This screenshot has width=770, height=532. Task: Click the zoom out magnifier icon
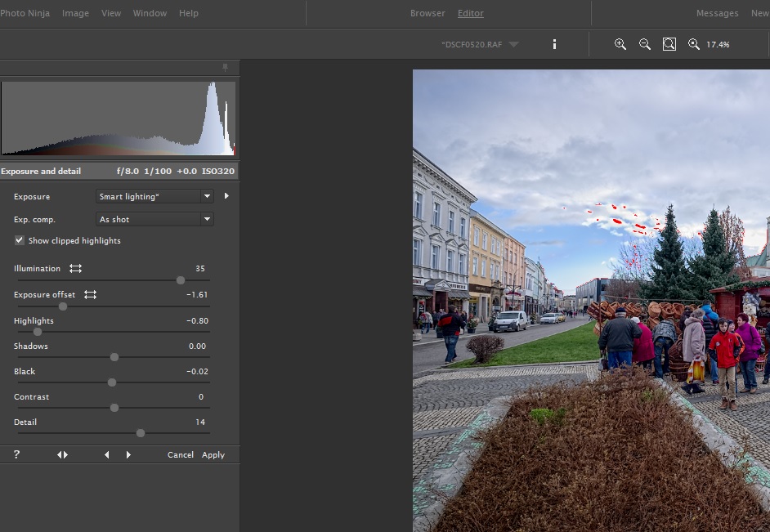pyautogui.click(x=644, y=44)
